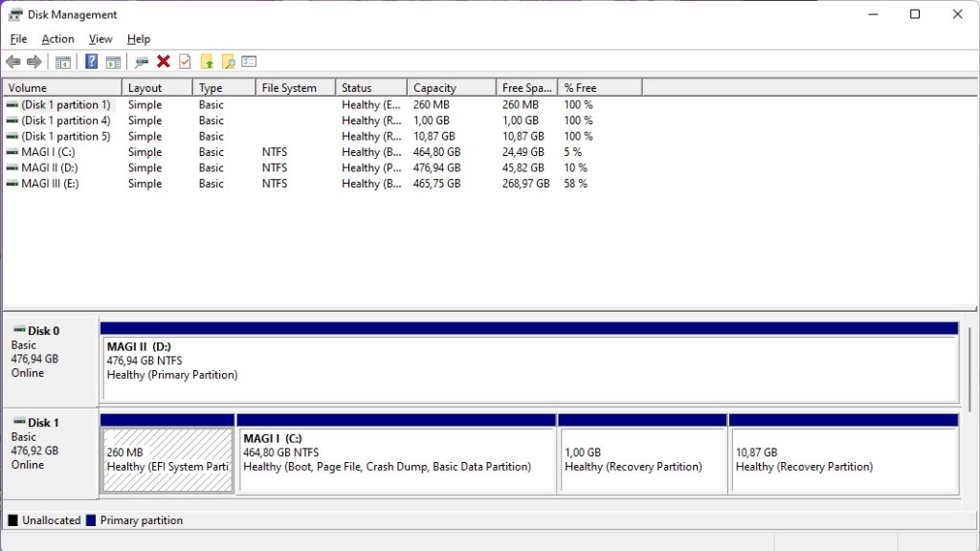Click the 260 MB capacity cell in list
Viewport: 980px width, 551px height.
(x=432, y=104)
